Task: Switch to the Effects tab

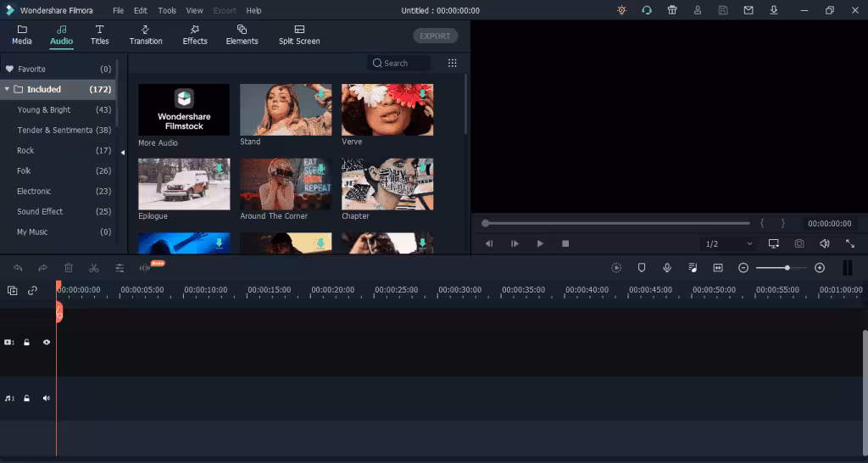Action: click(x=195, y=35)
